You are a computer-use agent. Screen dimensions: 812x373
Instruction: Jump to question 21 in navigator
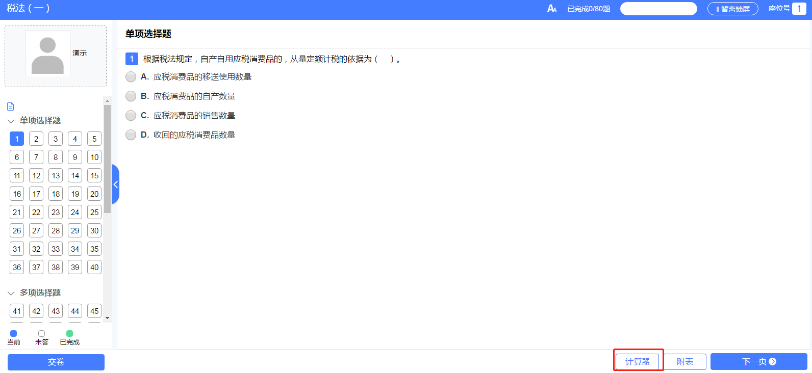click(17, 212)
